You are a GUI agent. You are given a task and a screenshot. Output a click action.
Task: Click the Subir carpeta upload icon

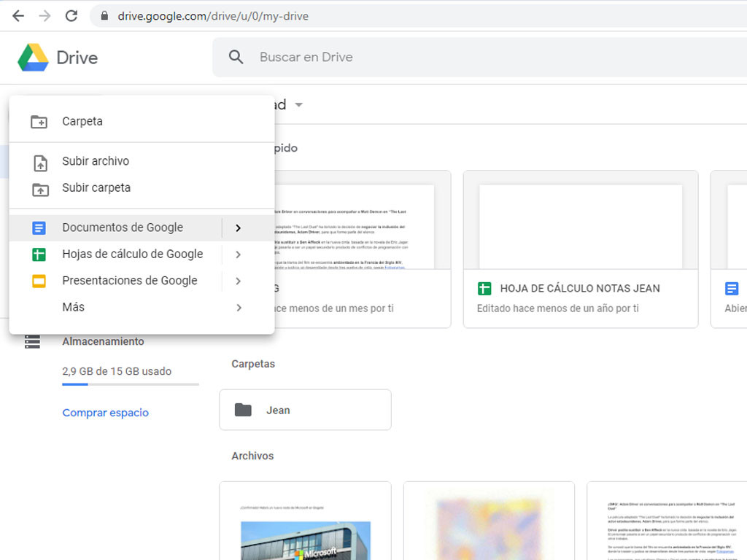[39, 187]
